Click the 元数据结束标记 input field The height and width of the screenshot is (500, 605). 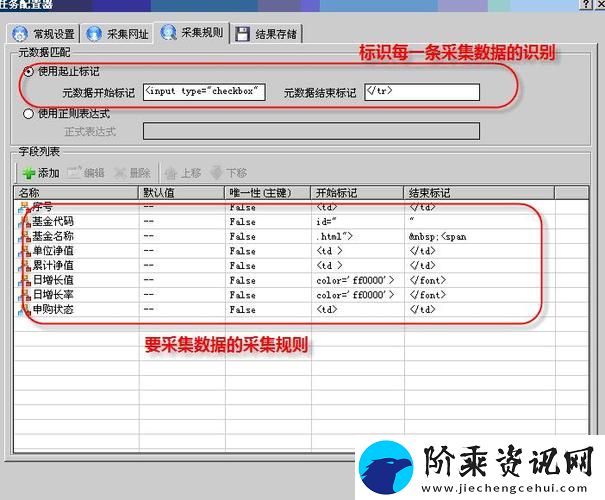pyautogui.click(x=422, y=92)
